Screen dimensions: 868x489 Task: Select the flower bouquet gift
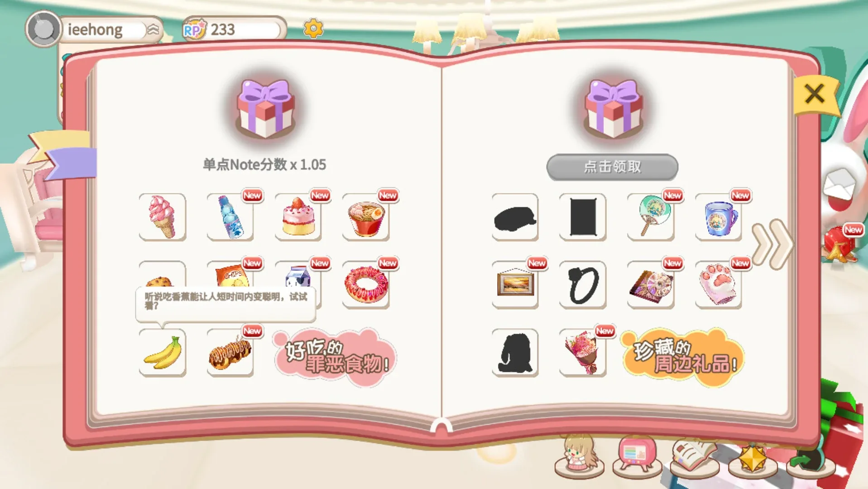tap(583, 352)
